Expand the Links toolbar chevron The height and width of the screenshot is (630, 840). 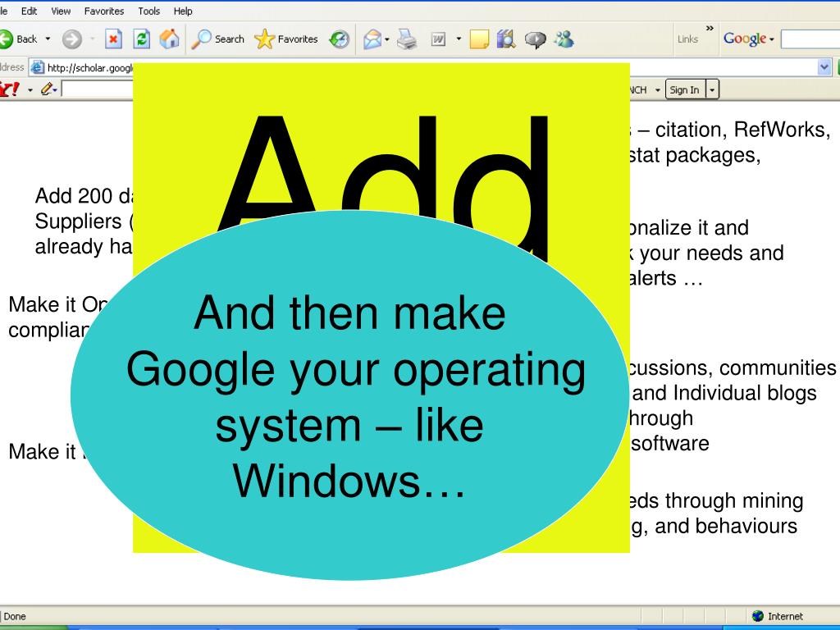710,29
